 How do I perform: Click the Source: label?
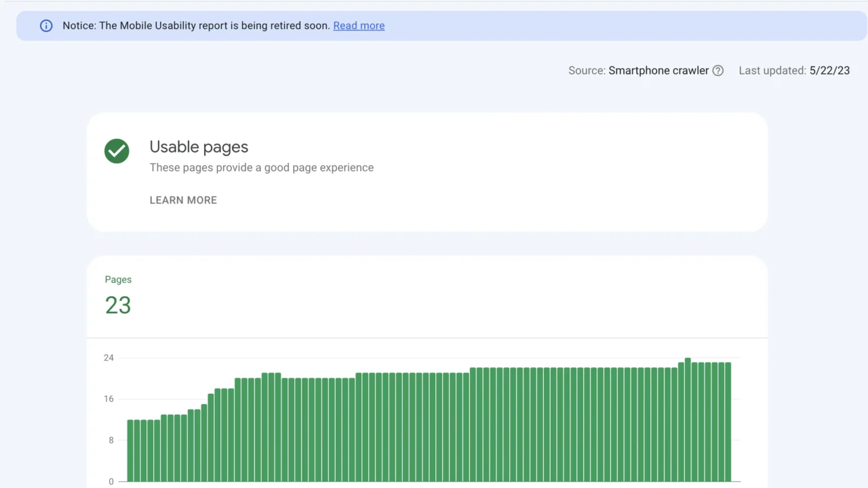click(x=587, y=70)
